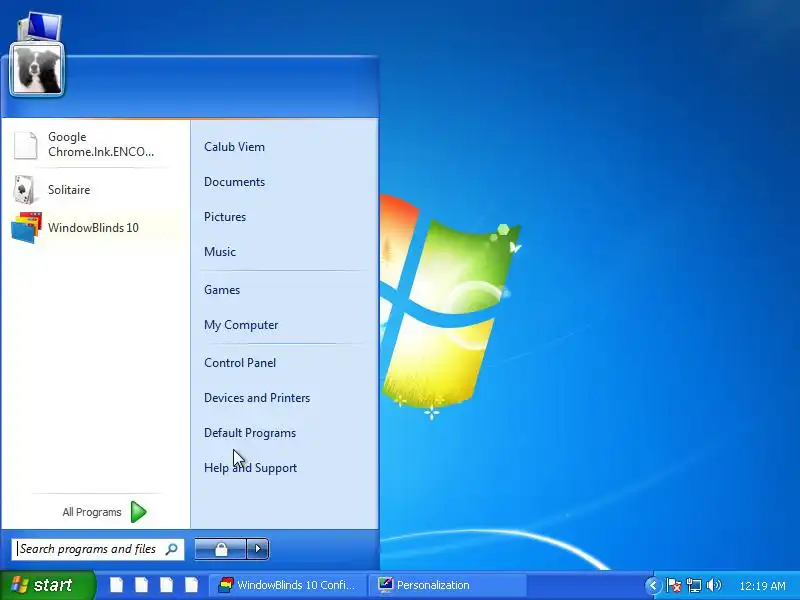Click the search magnifier icon

[172, 549]
